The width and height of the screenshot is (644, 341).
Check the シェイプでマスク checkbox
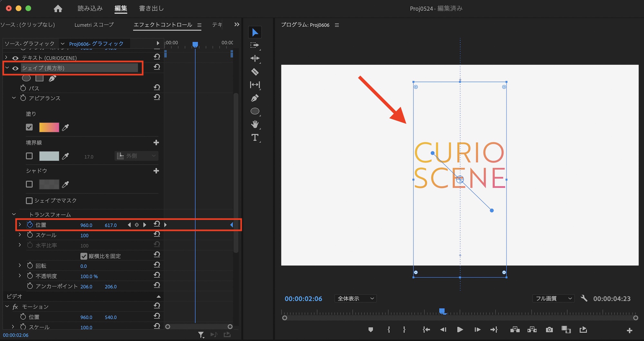tap(29, 201)
